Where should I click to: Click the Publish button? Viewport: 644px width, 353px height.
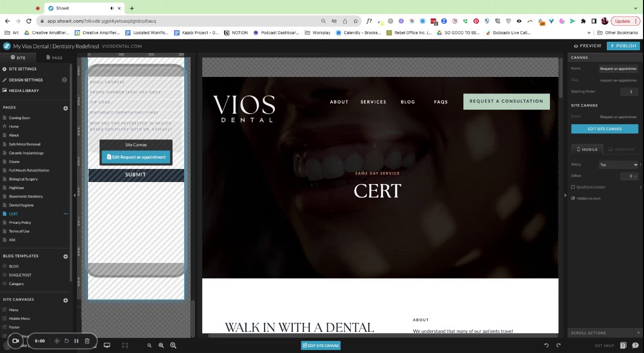coord(623,46)
